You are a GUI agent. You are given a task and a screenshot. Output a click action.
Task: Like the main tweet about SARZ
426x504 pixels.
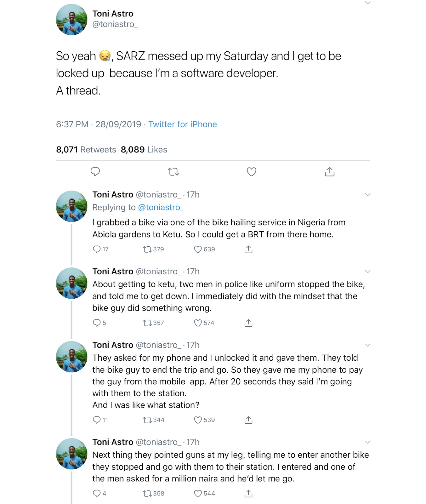251,172
